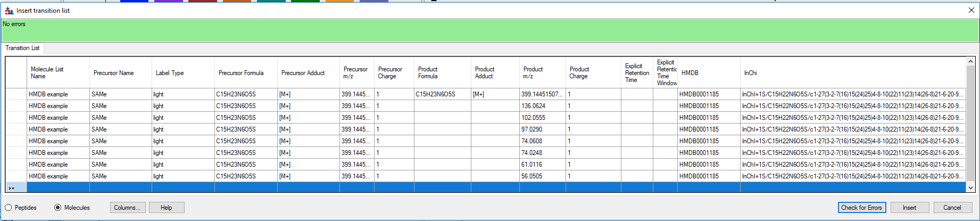The width and height of the screenshot is (980, 221).
Task: Select the Product Formula cell C15H23N6O5S
Action: click(442, 94)
